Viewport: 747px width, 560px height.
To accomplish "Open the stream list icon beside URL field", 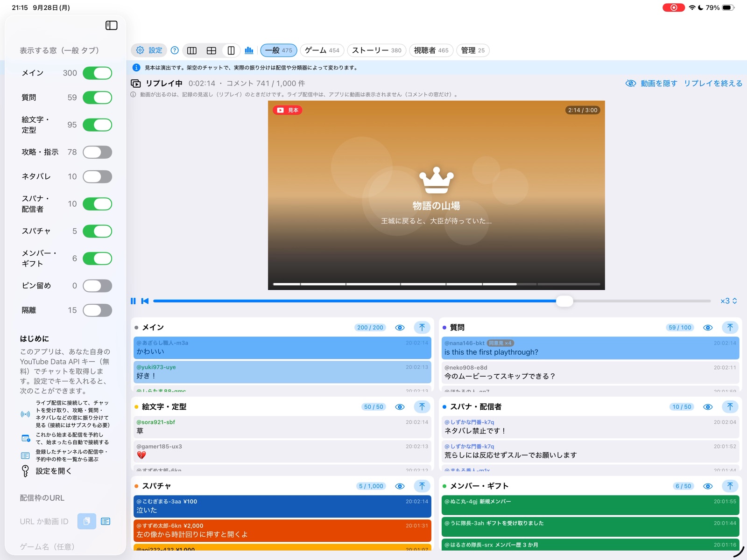I will point(106,521).
